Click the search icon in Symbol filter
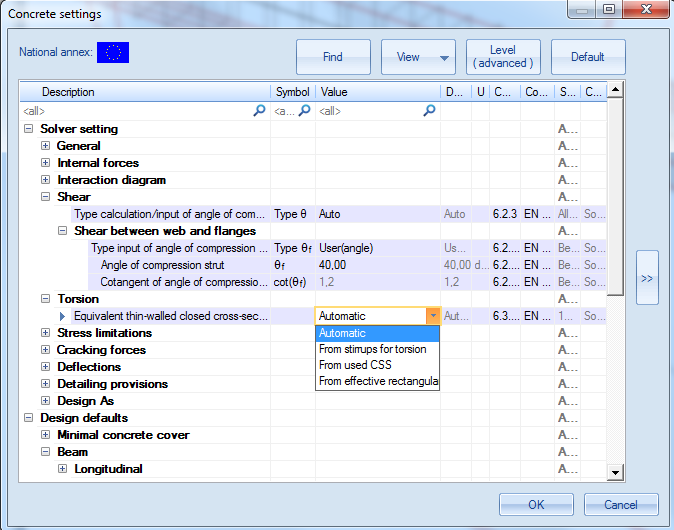The image size is (674, 530). [x=304, y=111]
